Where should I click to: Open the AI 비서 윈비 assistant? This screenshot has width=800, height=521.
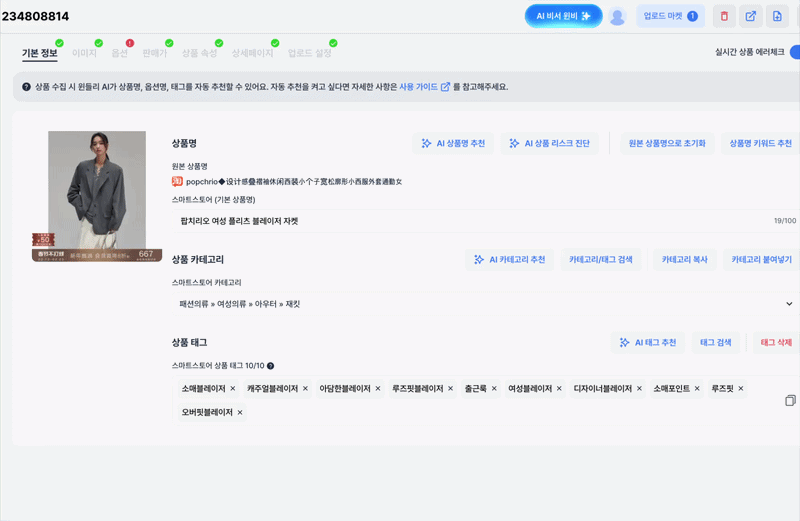pyautogui.click(x=563, y=16)
